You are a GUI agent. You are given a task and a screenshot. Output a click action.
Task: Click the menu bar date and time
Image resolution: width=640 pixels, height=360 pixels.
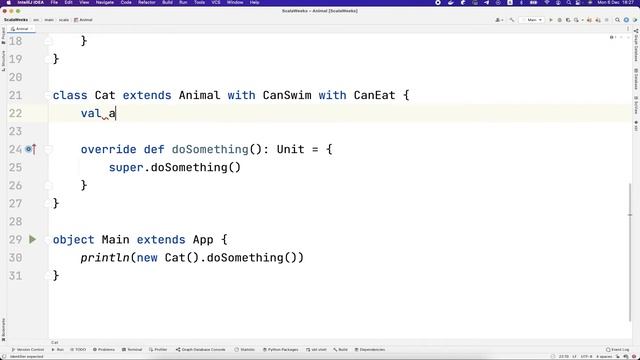617,2
